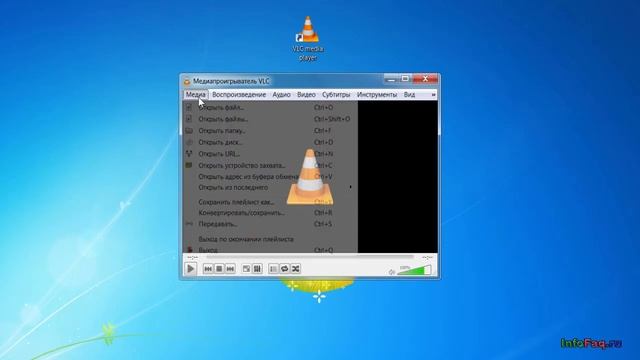
Task: Show extended settings (equalizer) panel
Action: pos(257,269)
